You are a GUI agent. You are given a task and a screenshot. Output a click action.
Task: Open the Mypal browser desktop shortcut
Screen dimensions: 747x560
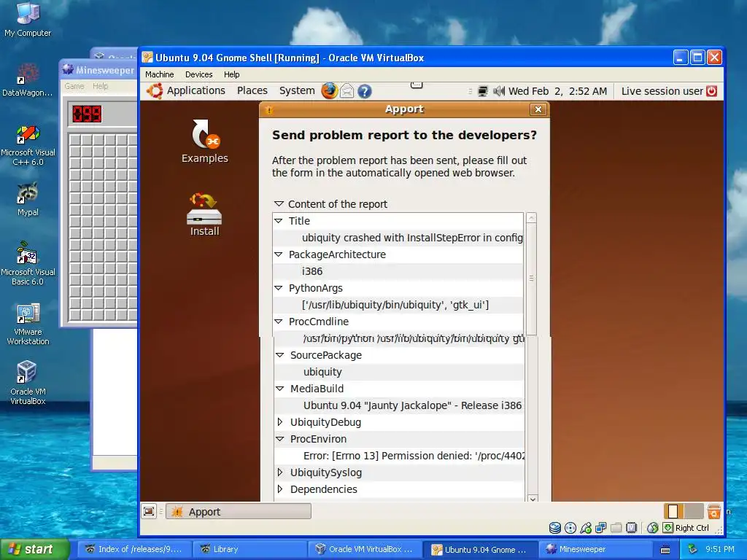(28, 200)
